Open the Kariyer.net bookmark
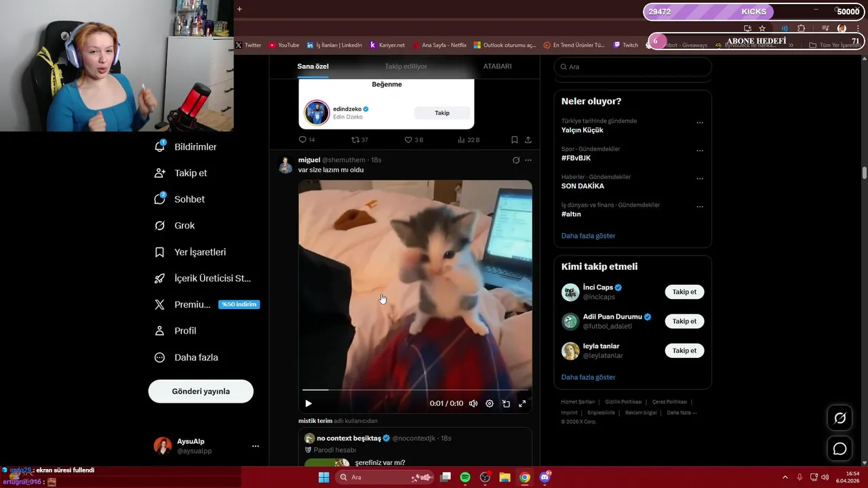The height and width of the screenshot is (488, 868). (387, 45)
